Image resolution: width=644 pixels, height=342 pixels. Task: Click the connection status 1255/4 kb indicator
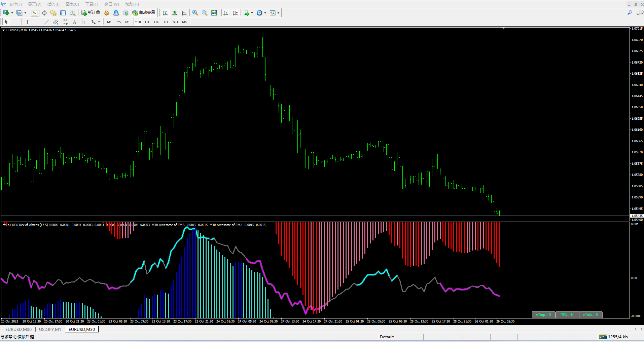613,337
